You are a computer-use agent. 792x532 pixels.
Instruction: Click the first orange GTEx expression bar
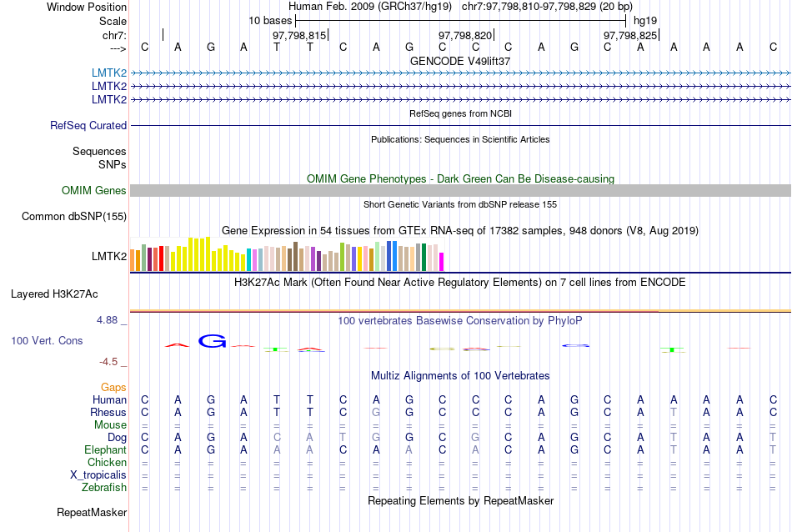click(x=133, y=260)
